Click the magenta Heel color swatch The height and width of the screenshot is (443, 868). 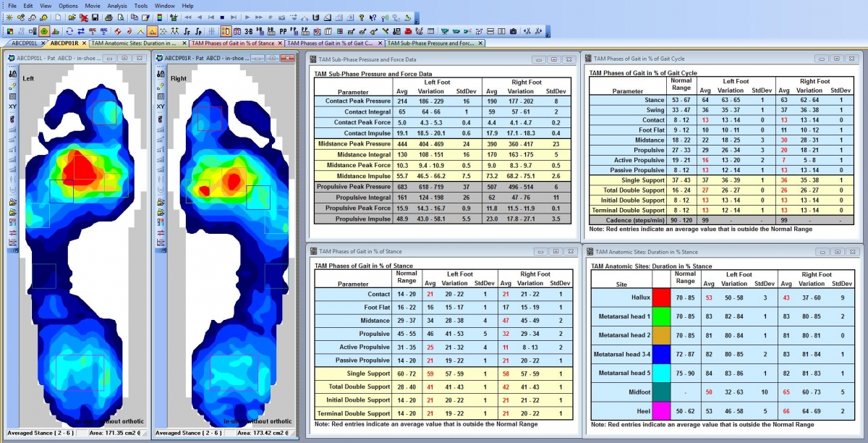pyautogui.click(x=661, y=410)
